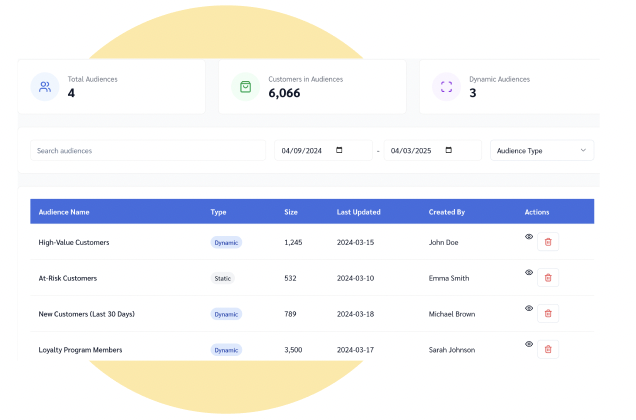Image resolution: width=636 pixels, height=420 pixels.
Task: Click size value 3,500
Action: [x=293, y=349]
